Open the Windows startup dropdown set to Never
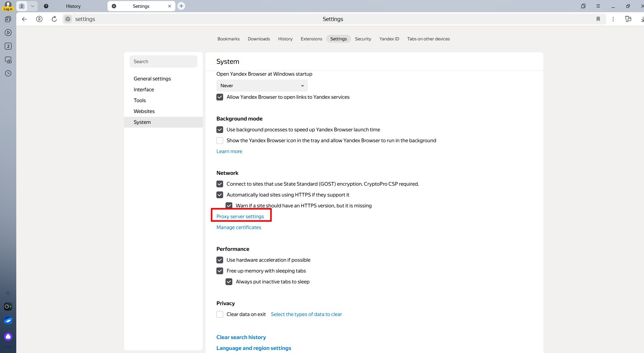Viewport: 644px width, 353px height. pos(261,86)
